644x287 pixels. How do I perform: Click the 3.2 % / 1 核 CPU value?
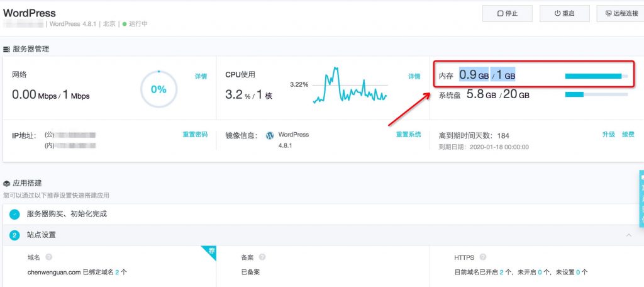(x=249, y=95)
